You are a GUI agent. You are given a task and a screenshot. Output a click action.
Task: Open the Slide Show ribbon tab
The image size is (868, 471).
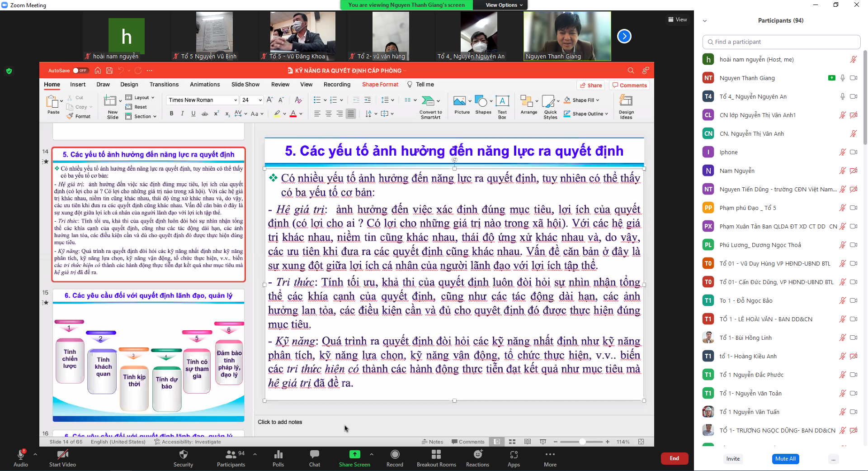click(x=245, y=85)
